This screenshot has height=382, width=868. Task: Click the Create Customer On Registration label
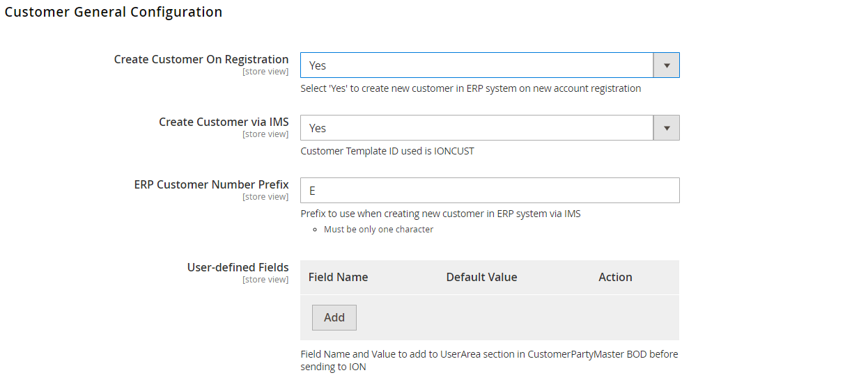coord(201,59)
